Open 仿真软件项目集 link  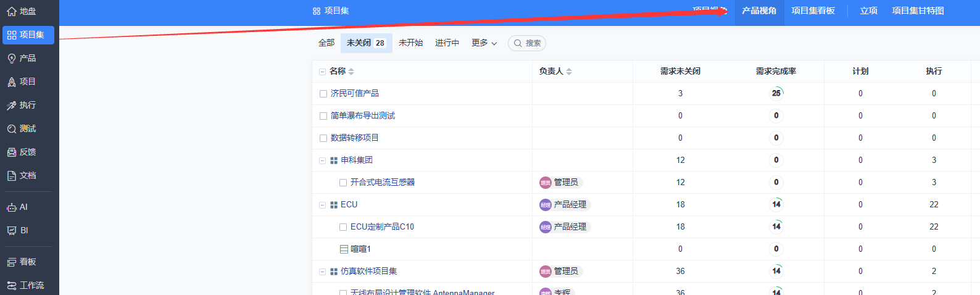(x=369, y=272)
